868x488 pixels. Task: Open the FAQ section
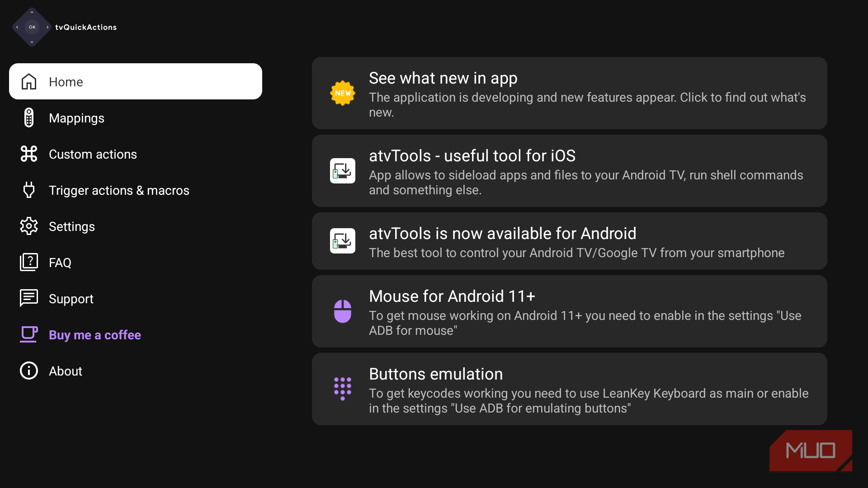(136, 263)
